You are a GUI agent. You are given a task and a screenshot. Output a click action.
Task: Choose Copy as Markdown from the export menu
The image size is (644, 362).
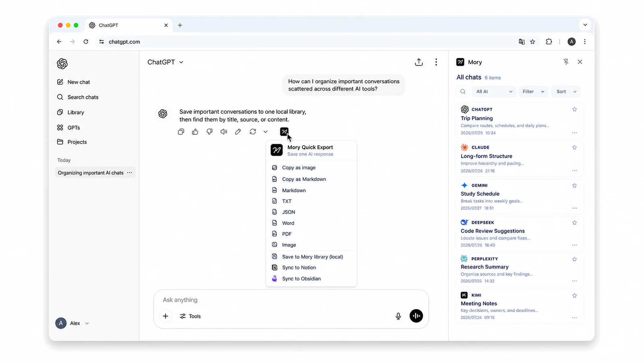coord(311,179)
